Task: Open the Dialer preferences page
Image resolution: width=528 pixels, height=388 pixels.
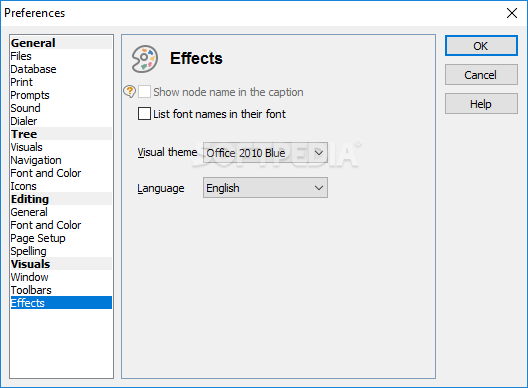Action: (x=61, y=121)
